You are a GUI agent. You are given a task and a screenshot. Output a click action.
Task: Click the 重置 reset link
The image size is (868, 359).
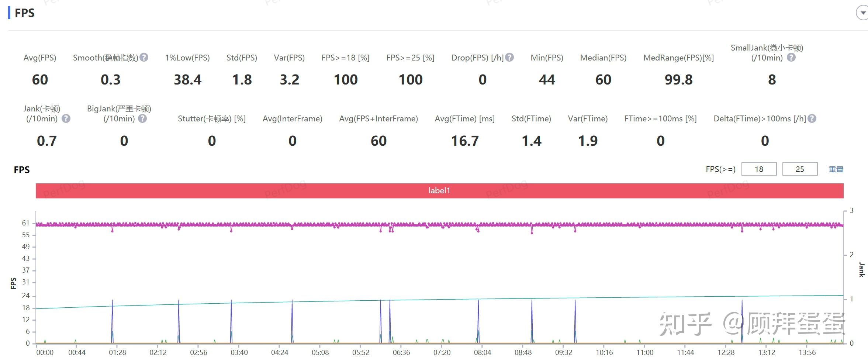(x=836, y=169)
